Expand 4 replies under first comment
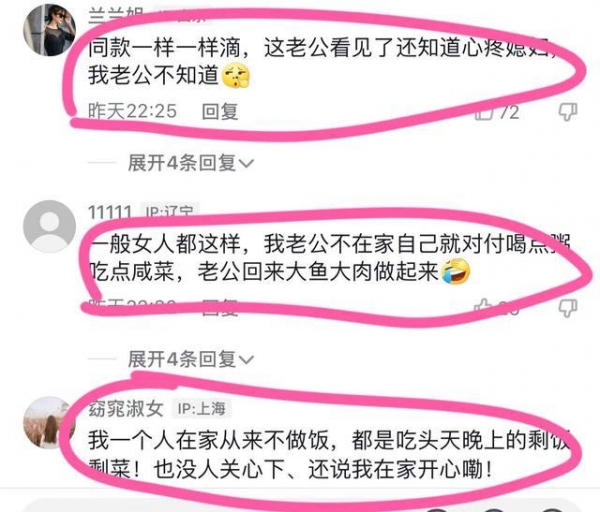The image size is (600, 512). 191,163
